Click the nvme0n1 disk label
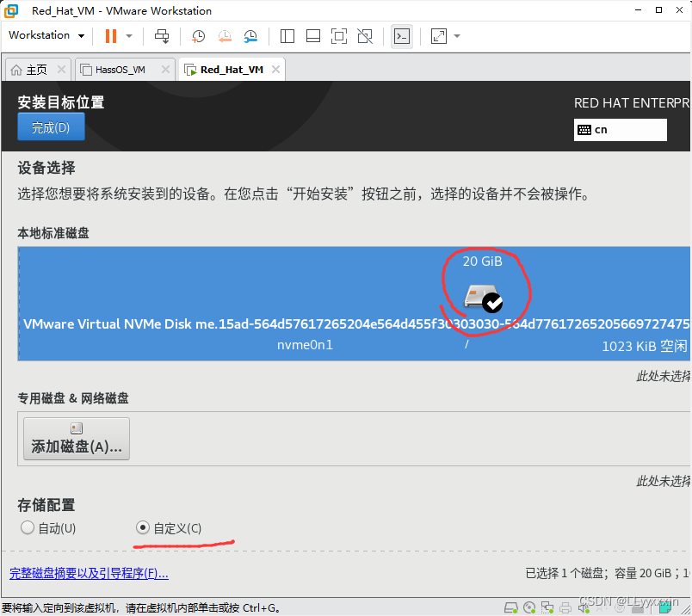692x616 pixels. tap(305, 345)
